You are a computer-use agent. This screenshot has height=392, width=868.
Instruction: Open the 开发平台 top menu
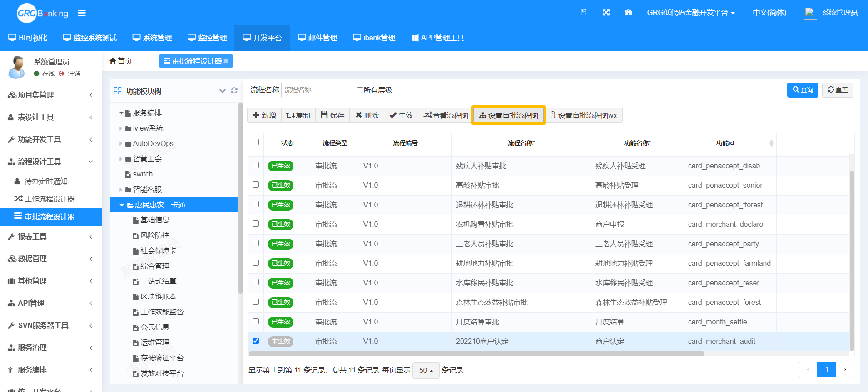pyautogui.click(x=262, y=38)
